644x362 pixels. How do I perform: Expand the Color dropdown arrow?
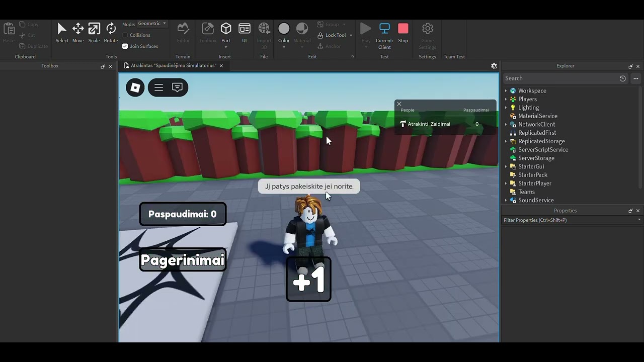point(284,47)
